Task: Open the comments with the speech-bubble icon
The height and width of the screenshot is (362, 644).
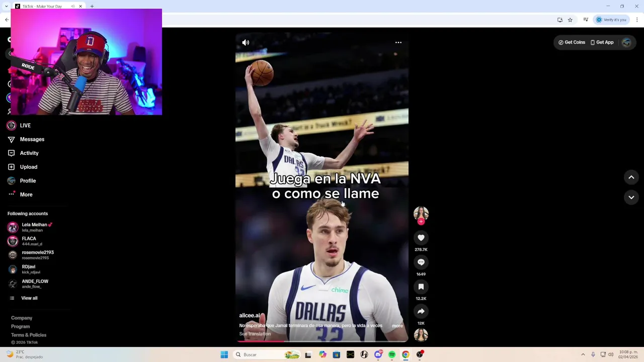Action: 421,262
